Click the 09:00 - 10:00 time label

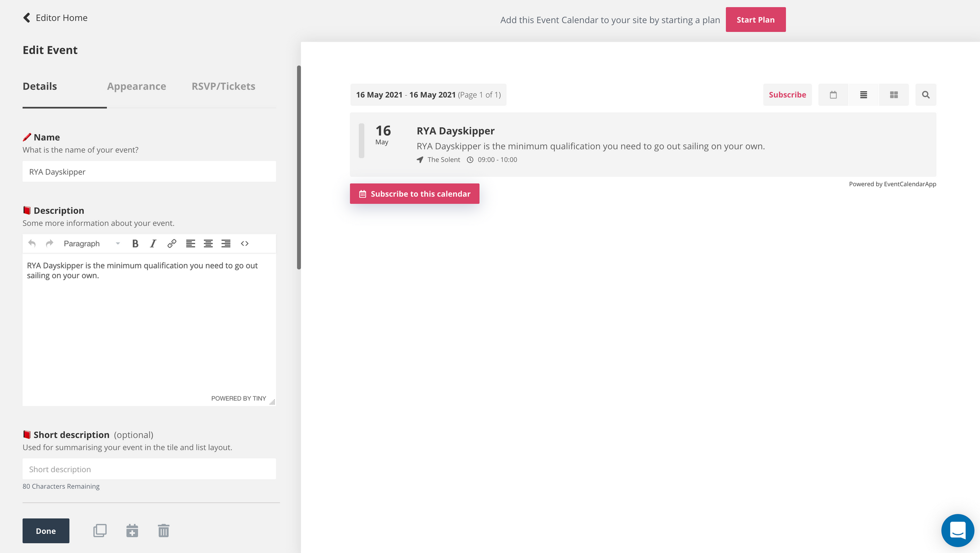coord(497,160)
